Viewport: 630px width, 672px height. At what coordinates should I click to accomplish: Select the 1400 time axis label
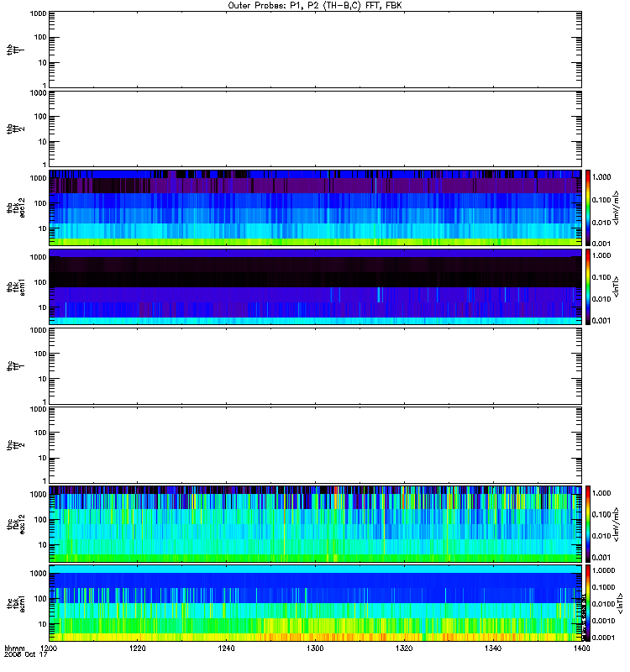pyautogui.click(x=581, y=648)
